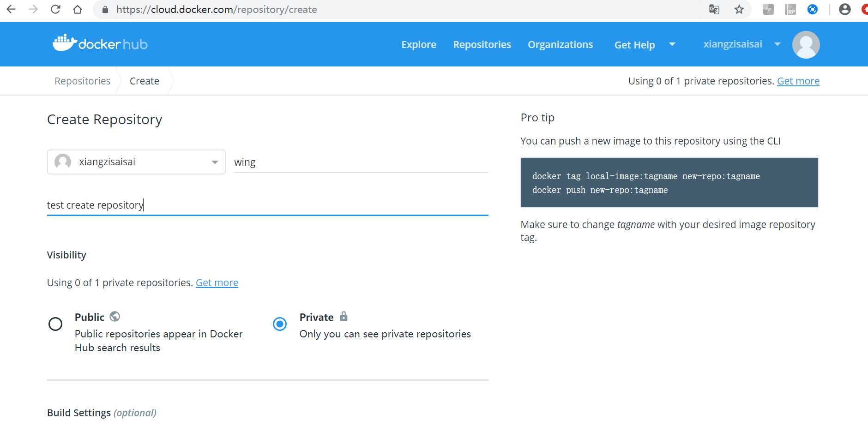Click the Create Repository heading

pyautogui.click(x=105, y=120)
